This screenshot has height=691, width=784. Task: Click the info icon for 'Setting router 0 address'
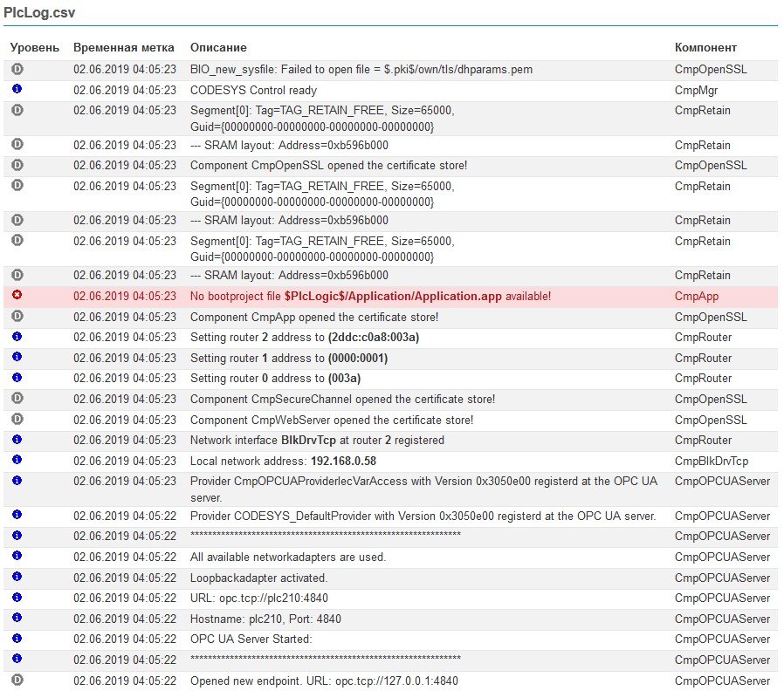(17, 378)
